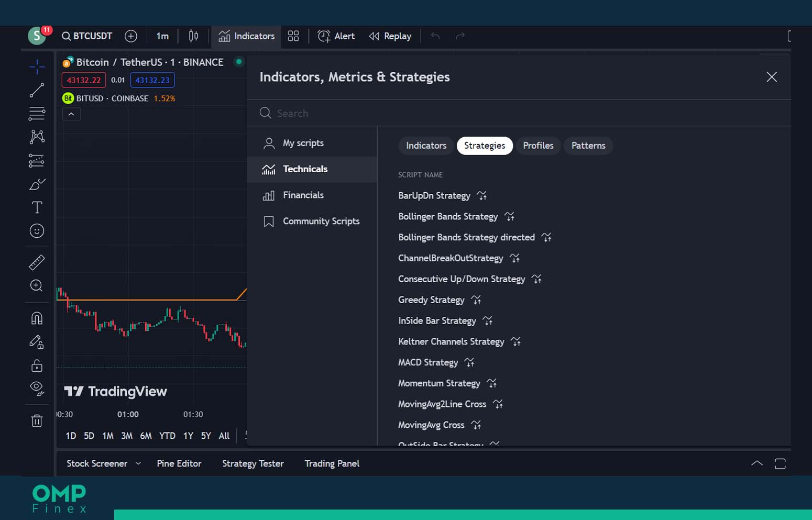Set chart range to 5D

point(89,436)
